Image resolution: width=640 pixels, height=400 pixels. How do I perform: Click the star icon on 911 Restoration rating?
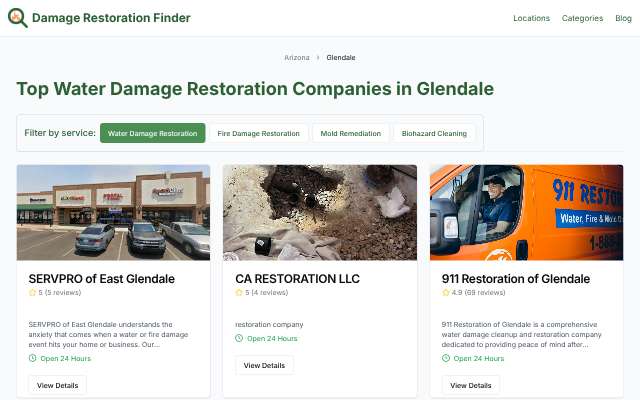(x=446, y=292)
